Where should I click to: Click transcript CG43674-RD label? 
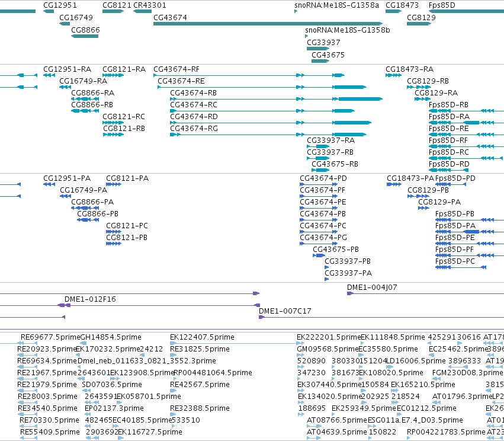click(194, 117)
